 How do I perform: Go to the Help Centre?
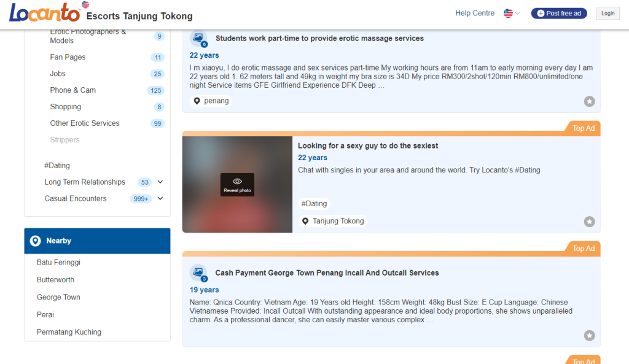474,14
